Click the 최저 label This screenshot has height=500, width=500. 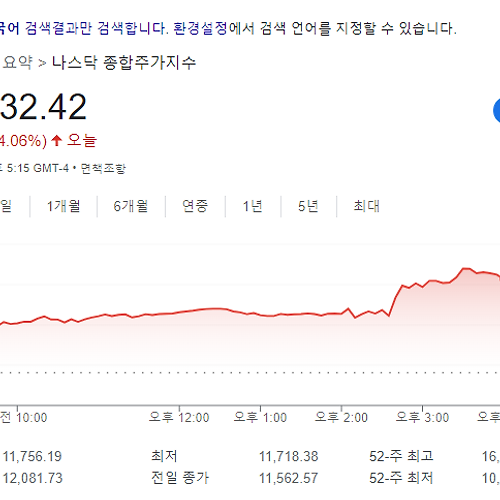click(164, 456)
